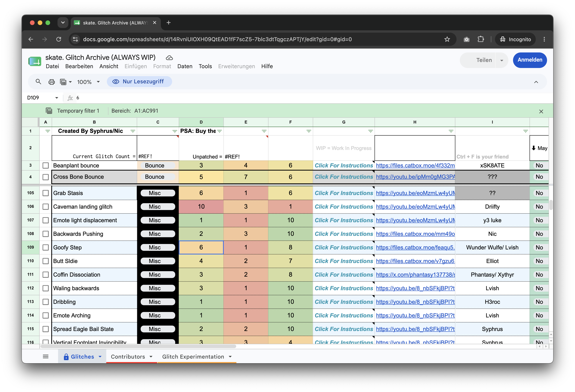View site information icon in address bar
Viewport: 575px width, 392px height.
pyautogui.click(x=75, y=39)
